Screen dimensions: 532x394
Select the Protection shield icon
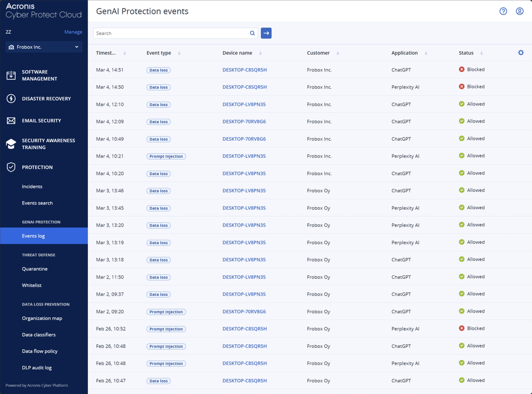click(11, 167)
